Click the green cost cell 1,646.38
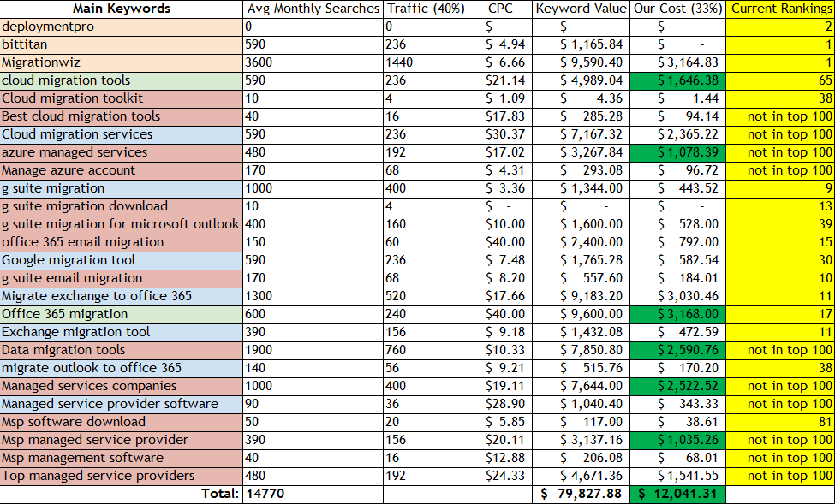835x504 pixels. [x=677, y=80]
